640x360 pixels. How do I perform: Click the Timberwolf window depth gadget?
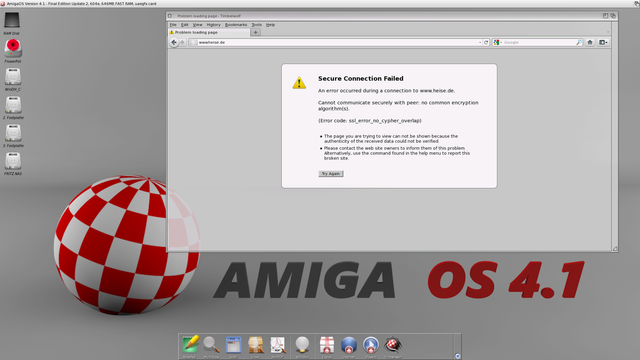coord(613,16)
